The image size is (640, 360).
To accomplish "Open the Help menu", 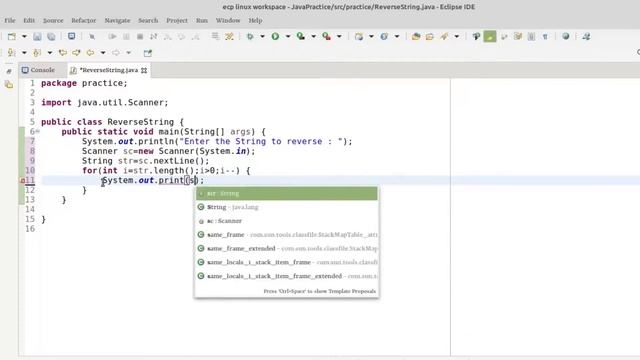I will tap(256, 20).
